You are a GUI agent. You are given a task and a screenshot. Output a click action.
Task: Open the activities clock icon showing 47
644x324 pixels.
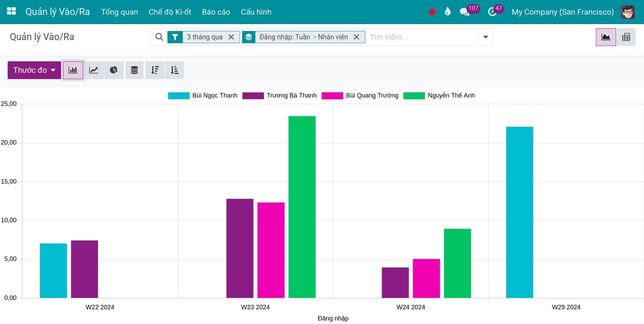click(x=496, y=11)
